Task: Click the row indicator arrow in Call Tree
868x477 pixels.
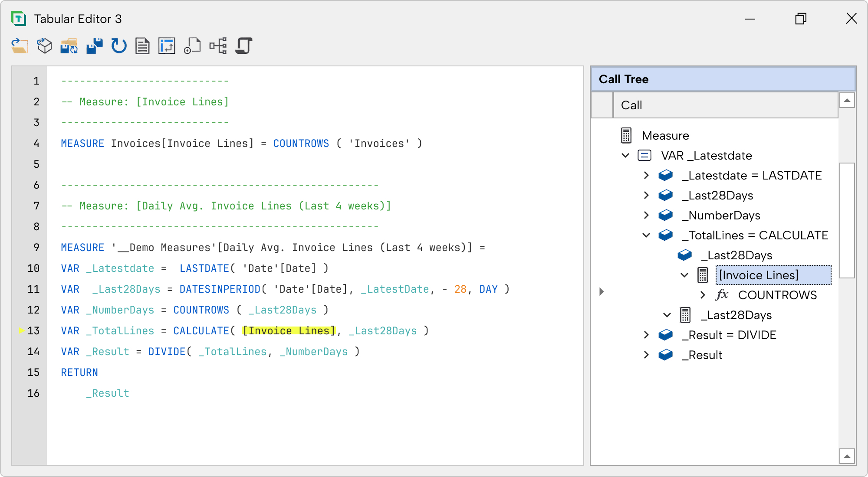Action: point(602,291)
